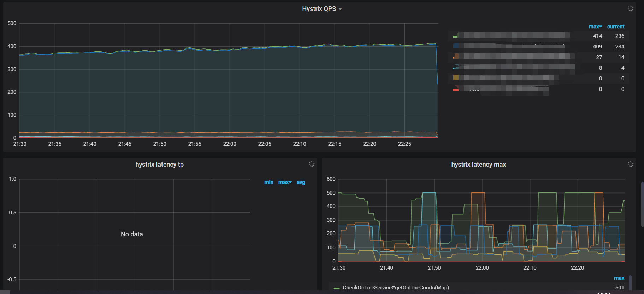
Task: Click the 501 max value in latency legend
Action: [x=620, y=288]
